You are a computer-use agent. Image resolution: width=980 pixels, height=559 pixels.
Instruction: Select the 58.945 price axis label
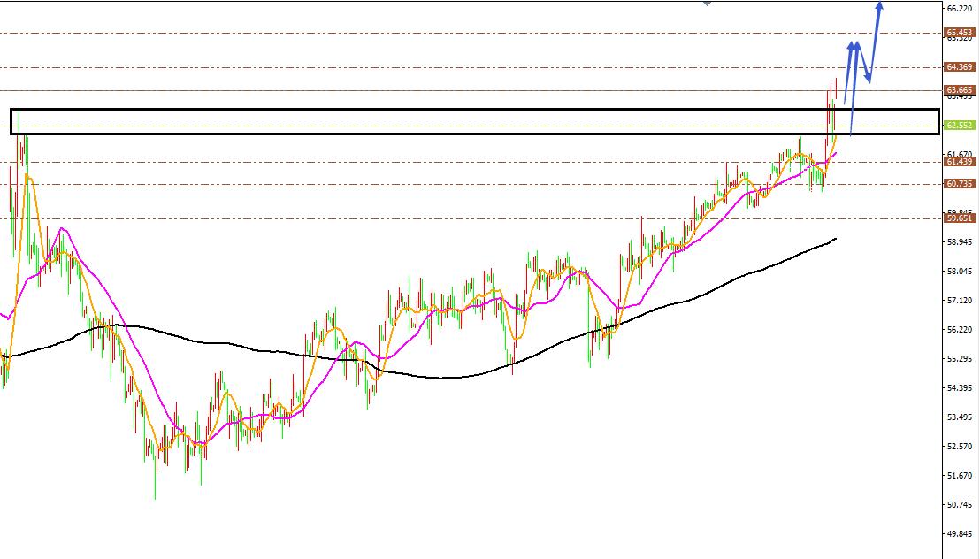coord(960,242)
